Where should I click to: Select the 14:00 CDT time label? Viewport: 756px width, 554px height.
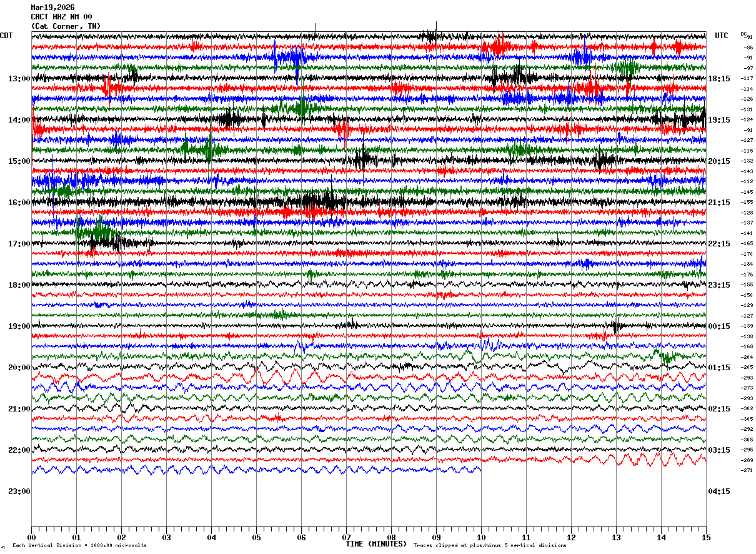click(19, 120)
